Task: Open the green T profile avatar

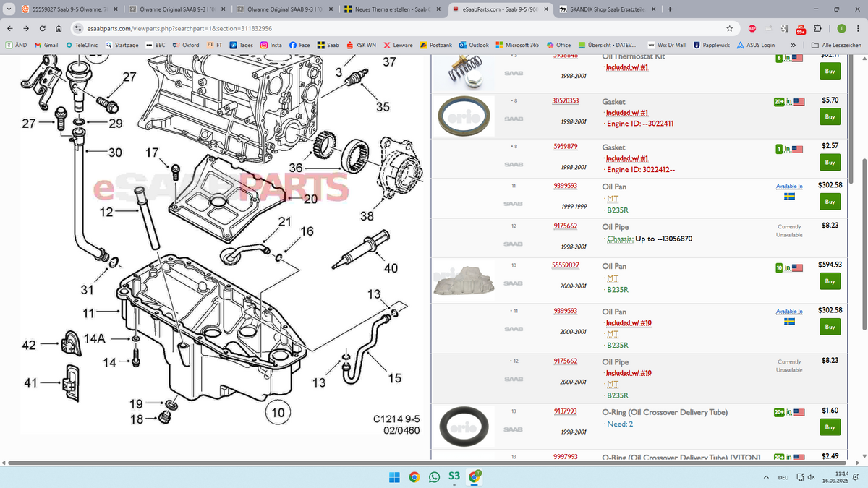Action: (x=841, y=28)
